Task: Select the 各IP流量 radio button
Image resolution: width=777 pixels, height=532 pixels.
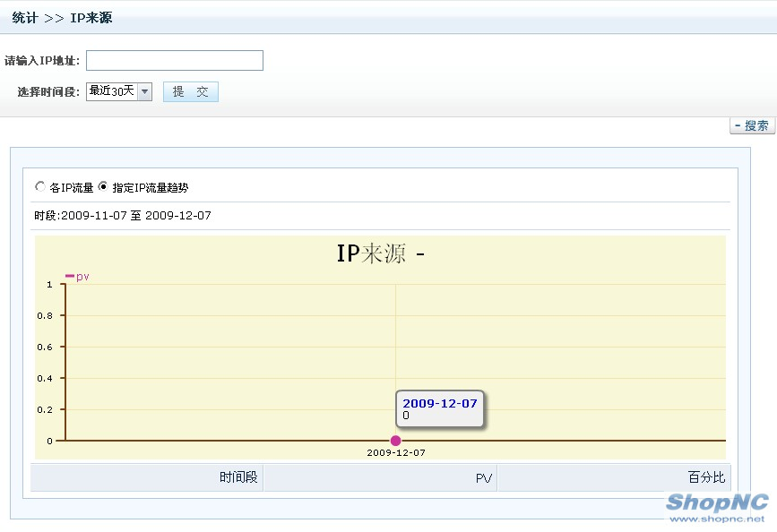Action: 40,187
